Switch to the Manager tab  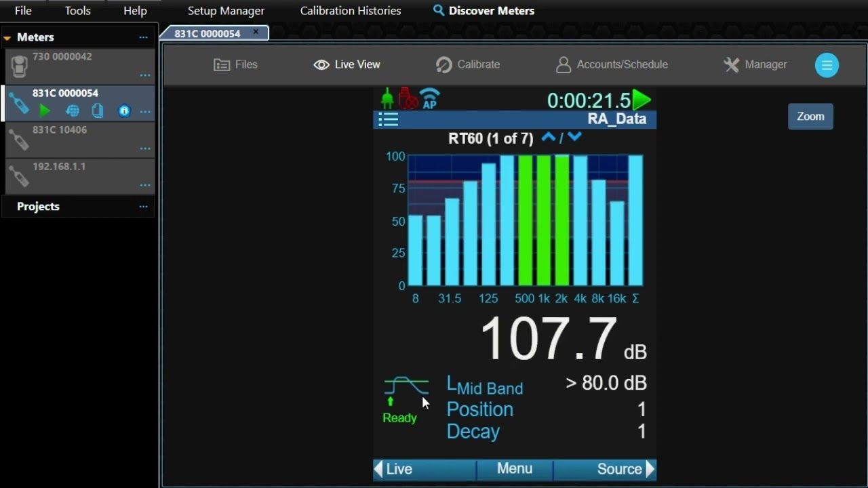755,64
